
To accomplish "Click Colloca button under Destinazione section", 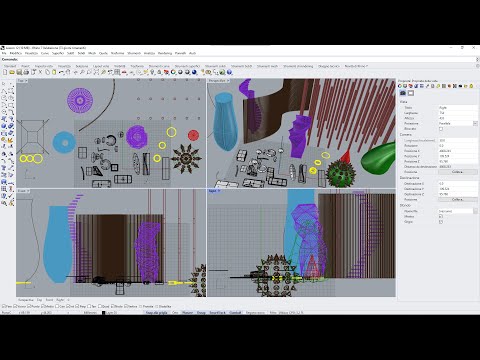I will [457, 199].
